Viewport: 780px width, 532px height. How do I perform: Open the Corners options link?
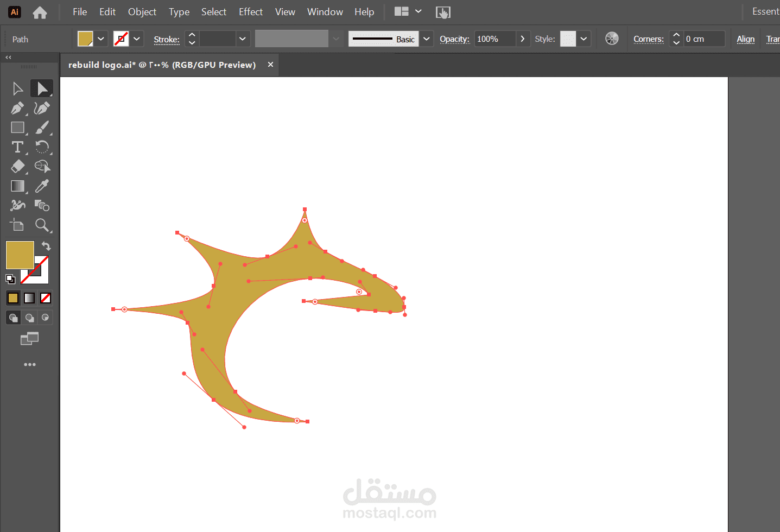pos(649,39)
